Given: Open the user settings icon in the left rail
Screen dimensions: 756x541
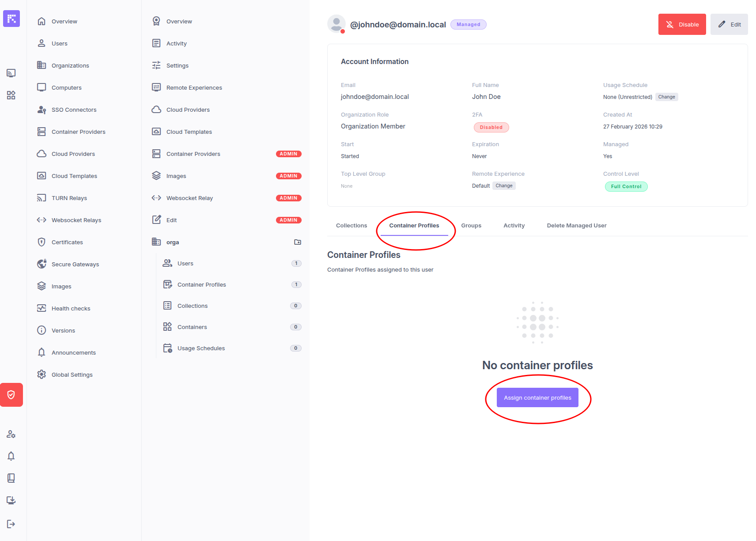Looking at the screenshot, I should pos(11,434).
